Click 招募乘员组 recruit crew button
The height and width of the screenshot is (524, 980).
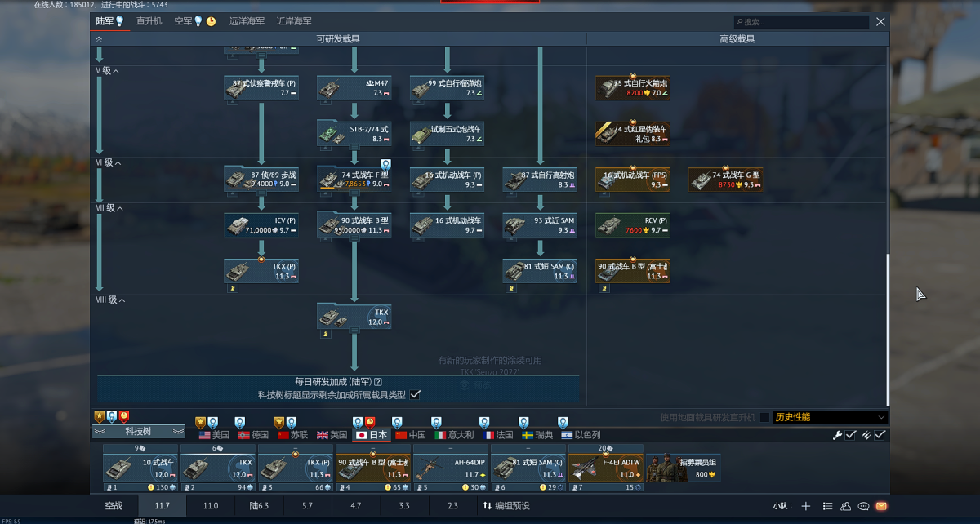coord(684,468)
